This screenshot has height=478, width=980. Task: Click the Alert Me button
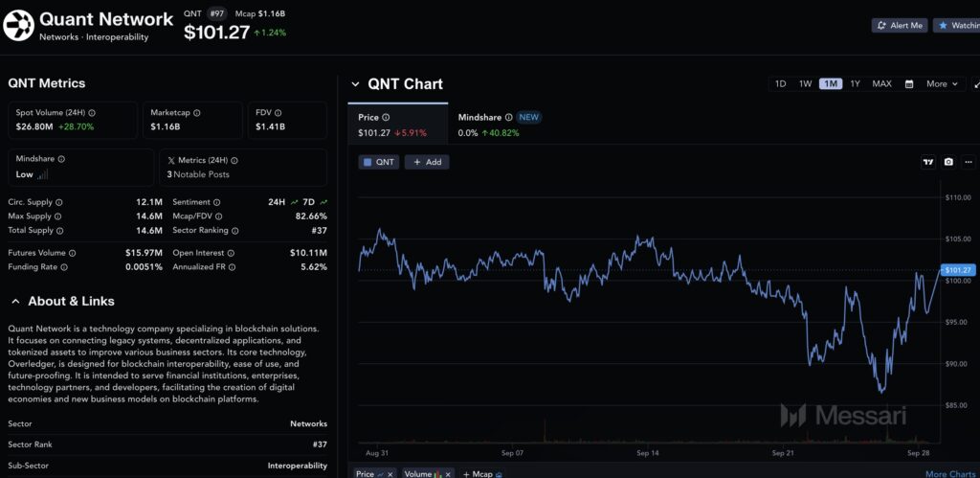click(x=899, y=25)
